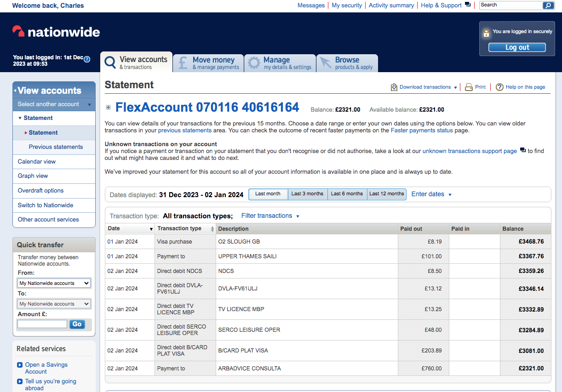Screen dimensions: 562x392
Task: Expand the Enter dates option
Action: pyautogui.click(x=431, y=194)
